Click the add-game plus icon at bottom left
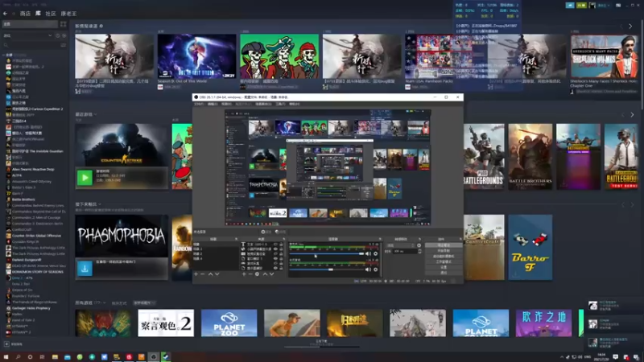Image resolution: width=644 pixels, height=362 pixels. point(6,344)
